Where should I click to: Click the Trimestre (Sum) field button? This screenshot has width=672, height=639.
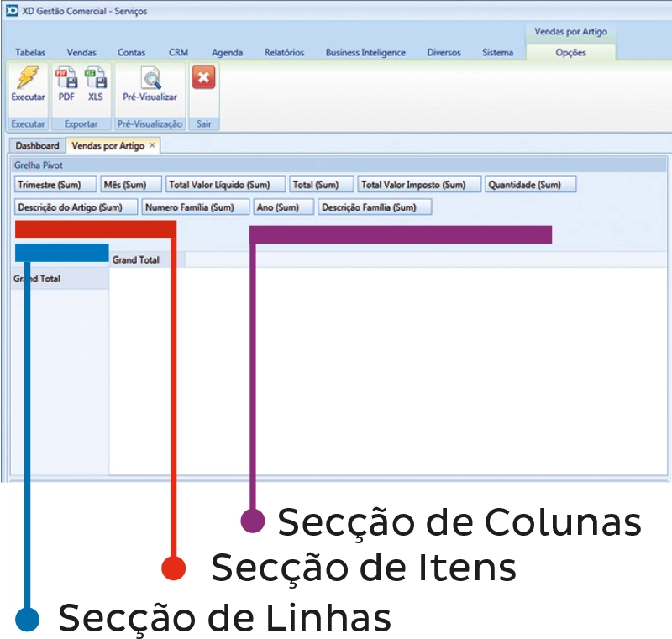(55, 185)
